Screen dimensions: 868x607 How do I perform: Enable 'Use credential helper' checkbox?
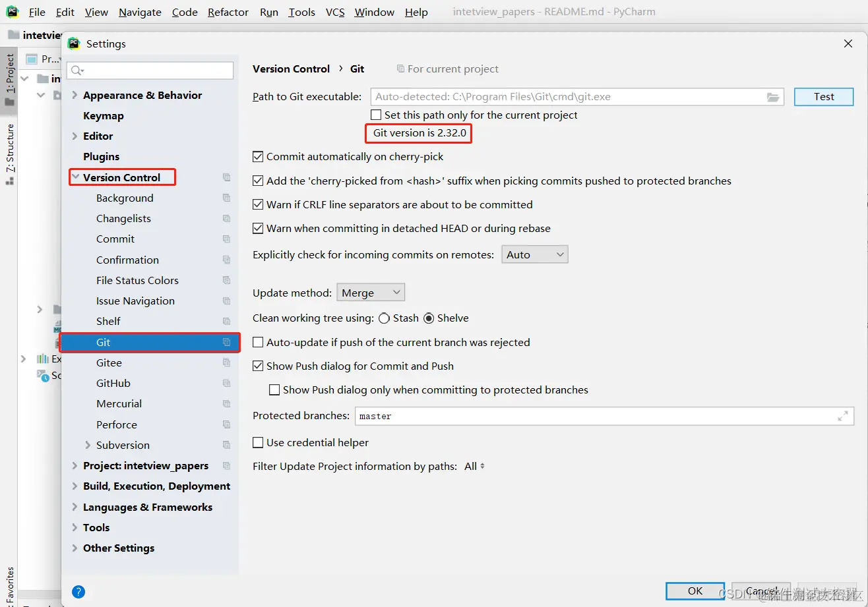click(258, 443)
